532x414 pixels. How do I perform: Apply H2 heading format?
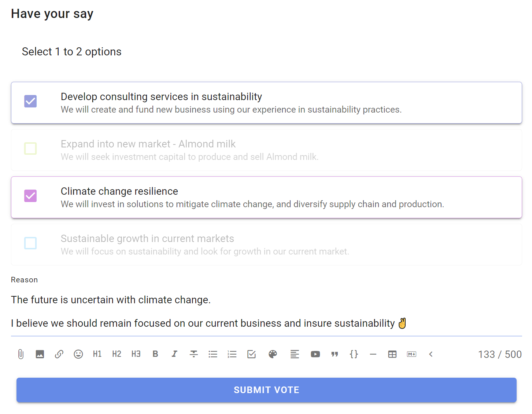[x=117, y=354]
